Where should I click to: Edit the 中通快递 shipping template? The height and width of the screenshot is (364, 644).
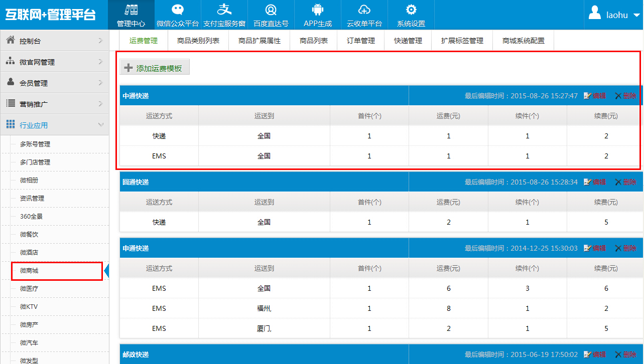(595, 96)
